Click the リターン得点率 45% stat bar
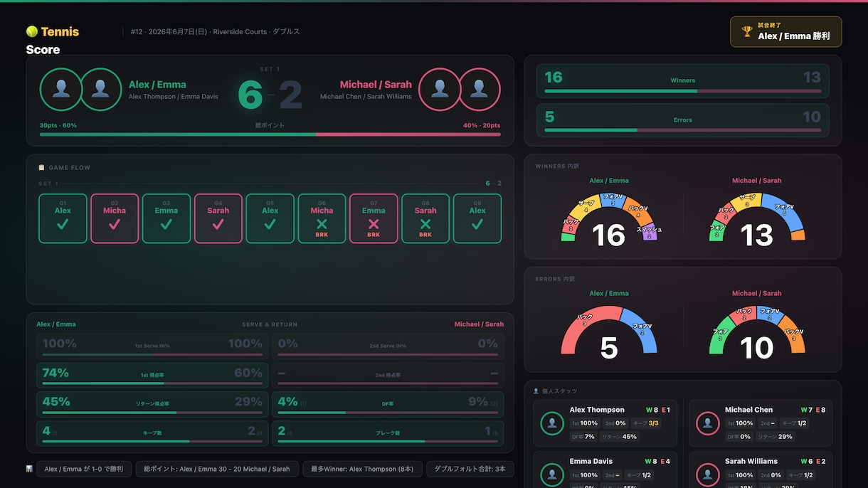Screen dimensions: 868x488 tap(153, 404)
